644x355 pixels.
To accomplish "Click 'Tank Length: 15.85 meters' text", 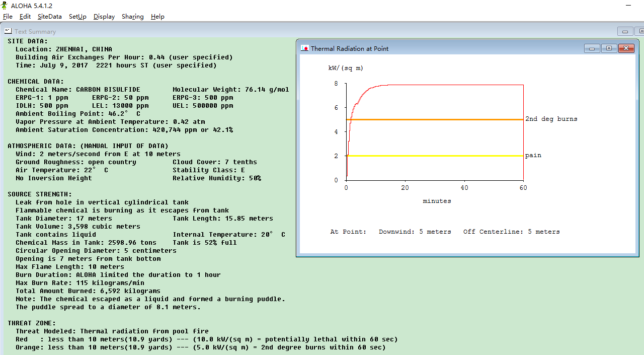I will pyautogui.click(x=223, y=219).
